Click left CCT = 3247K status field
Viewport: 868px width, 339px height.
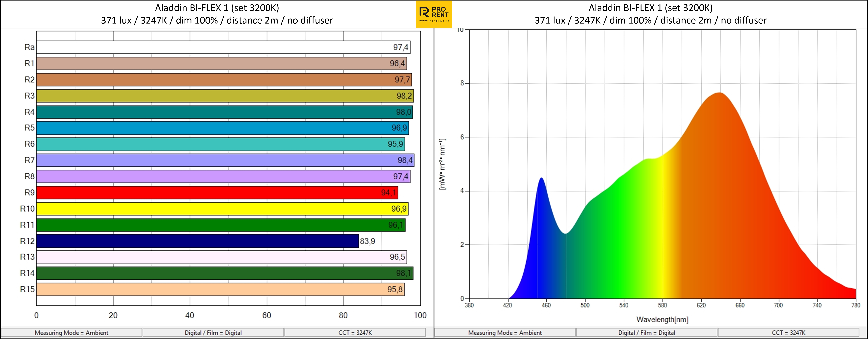(x=355, y=333)
